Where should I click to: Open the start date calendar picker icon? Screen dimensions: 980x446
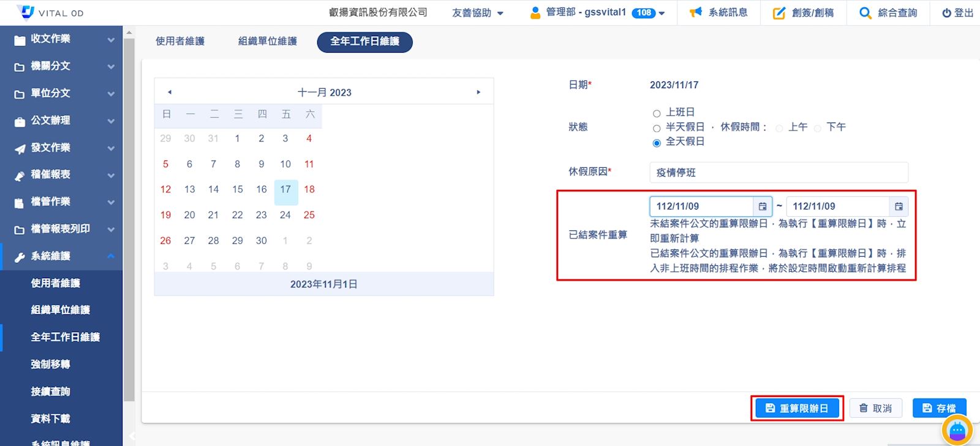click(763, 206)
